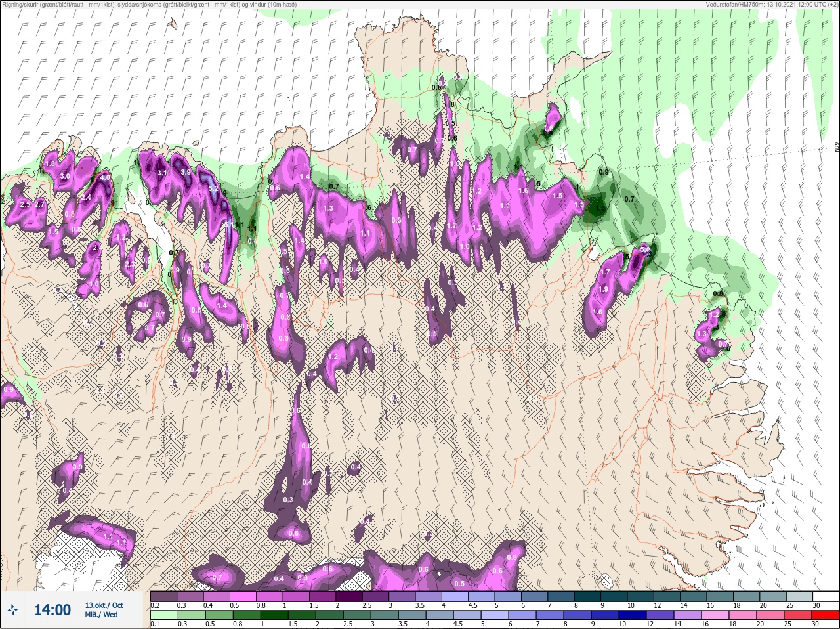Click the 3.0 precipitation value on the map
Viewport: 840px width, 629px height.
click(65, 176)
